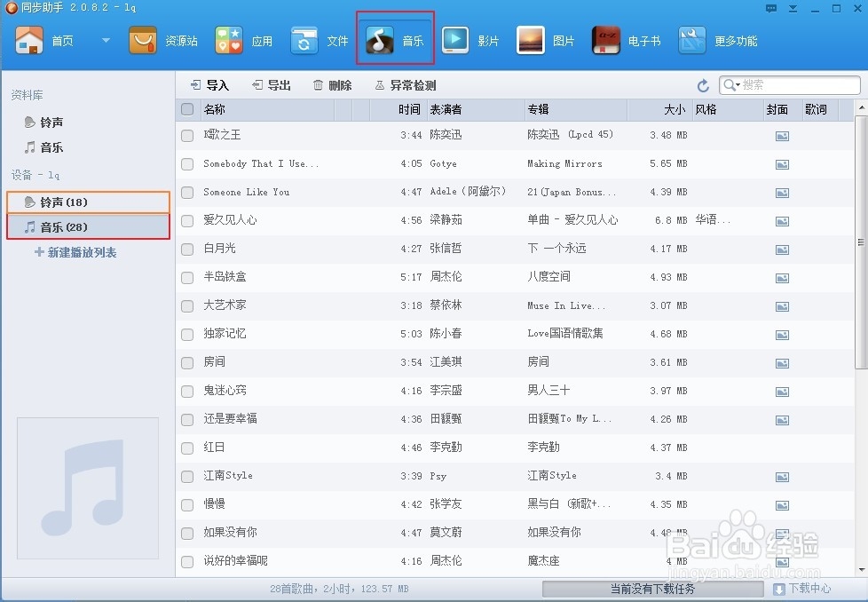
Task: Open the 首页 home icon
Action: coord(29,41)
